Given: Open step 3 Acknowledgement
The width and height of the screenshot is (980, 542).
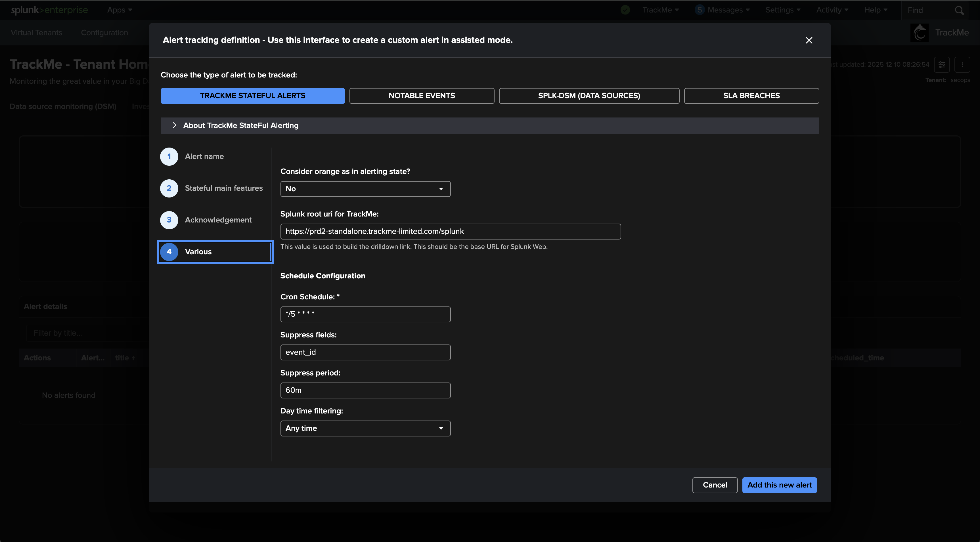Looking at the screenshot, I should click(218, 220).
